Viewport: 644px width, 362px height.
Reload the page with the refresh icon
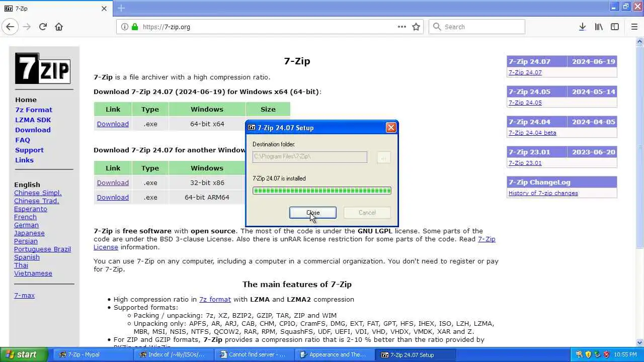point(43,27)
